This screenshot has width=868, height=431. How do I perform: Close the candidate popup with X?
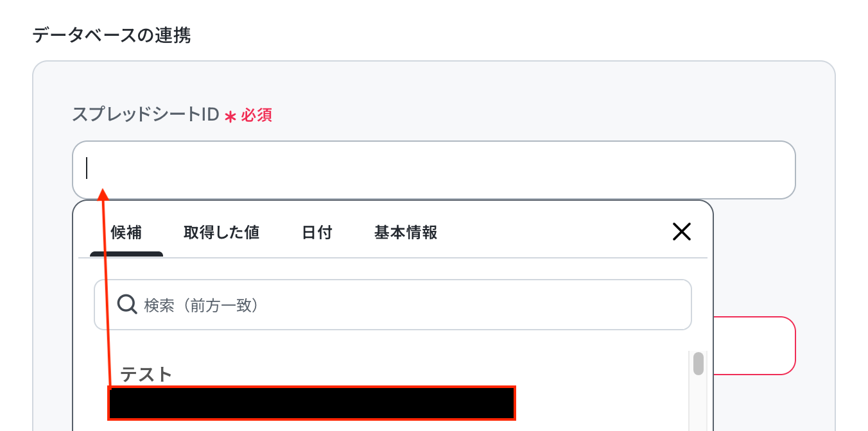[x=681, y=232]
